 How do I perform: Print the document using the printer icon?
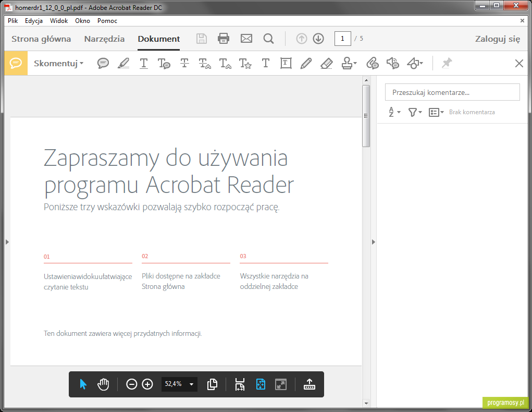click(223, 39)
